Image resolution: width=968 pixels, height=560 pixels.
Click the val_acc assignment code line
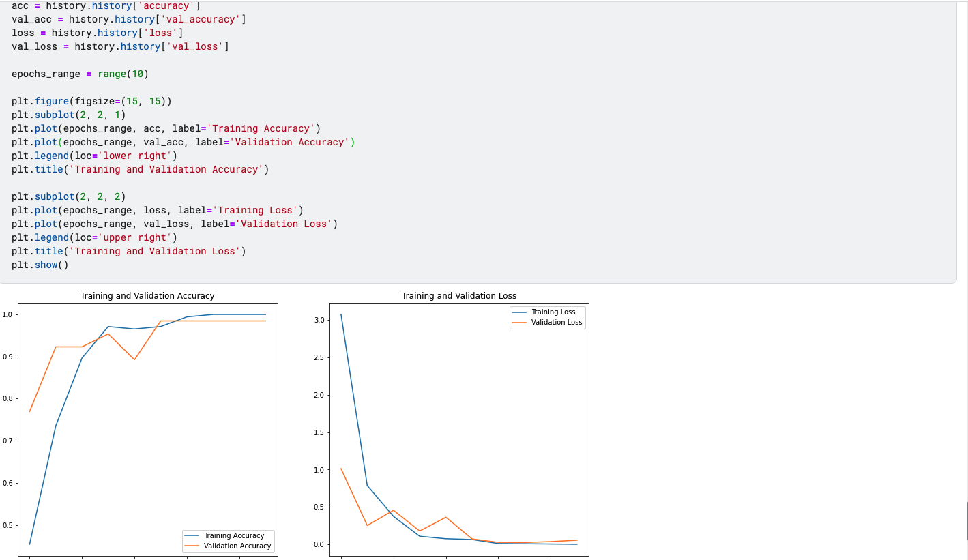[128, 19]
